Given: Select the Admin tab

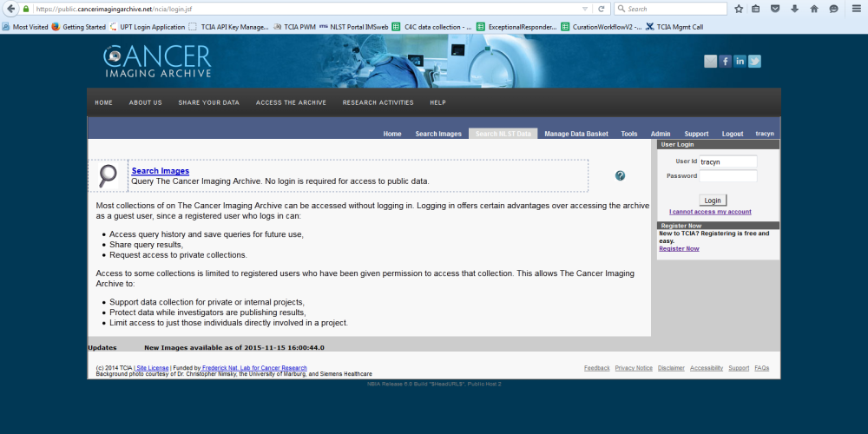Looking at the screenshot, I should 661,134.
